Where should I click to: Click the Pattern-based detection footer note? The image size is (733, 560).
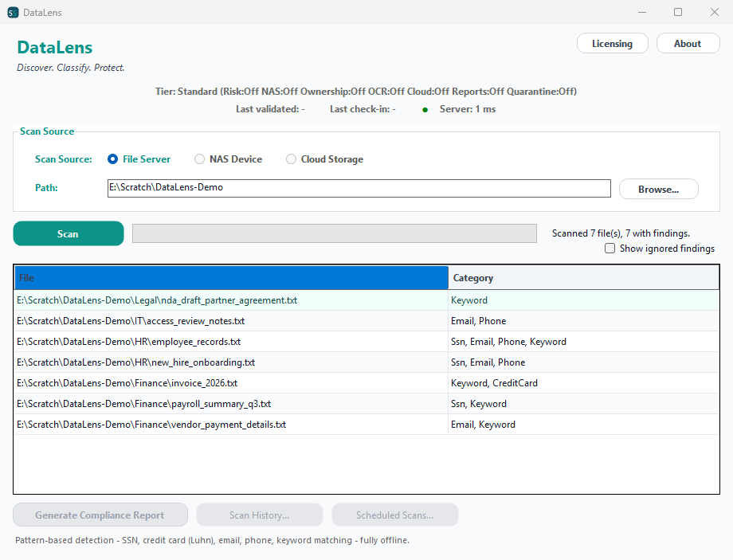click(x=212, y=540)
